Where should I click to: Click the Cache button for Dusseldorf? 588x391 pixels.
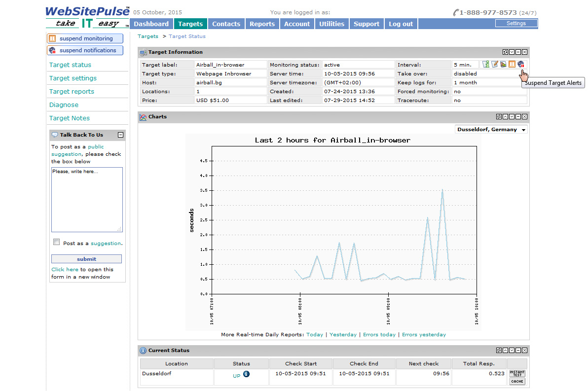(517, 381)
